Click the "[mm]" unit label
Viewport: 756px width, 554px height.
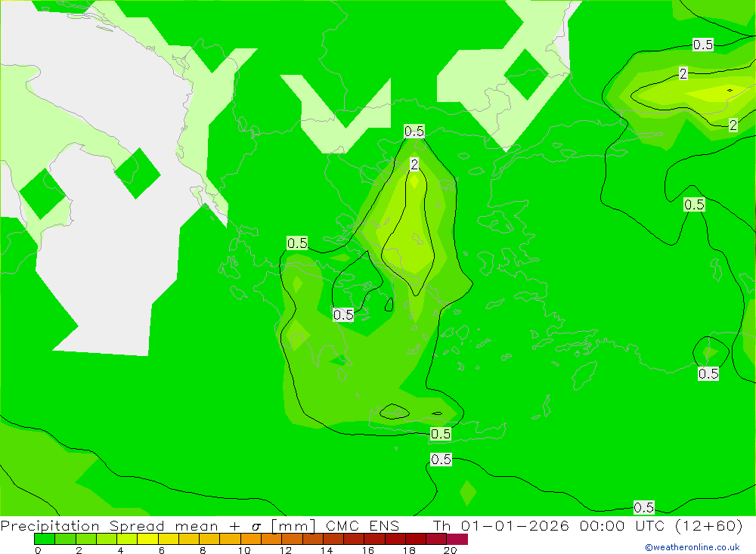(x=293, y=525)
